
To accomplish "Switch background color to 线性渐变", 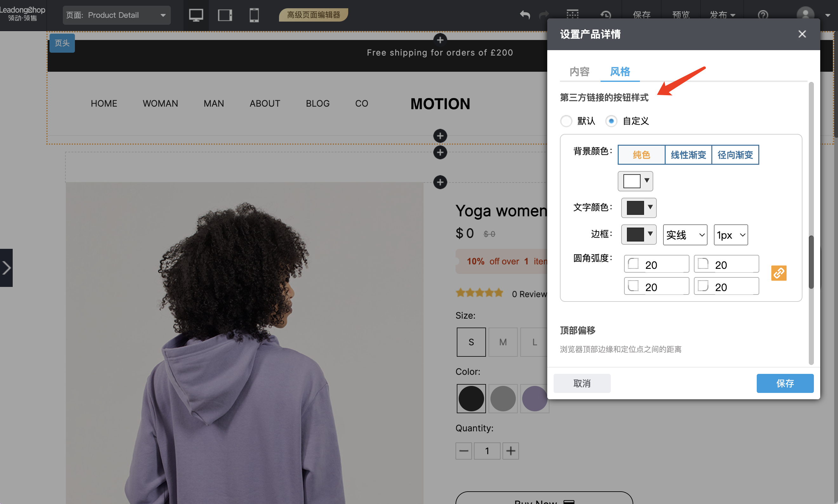I will pyautogui.click(x=688, y=155).
